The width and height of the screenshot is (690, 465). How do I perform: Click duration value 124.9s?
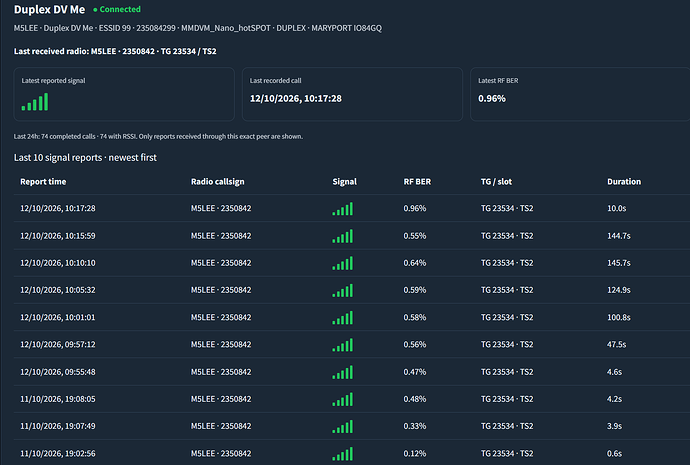coord(619,290)
